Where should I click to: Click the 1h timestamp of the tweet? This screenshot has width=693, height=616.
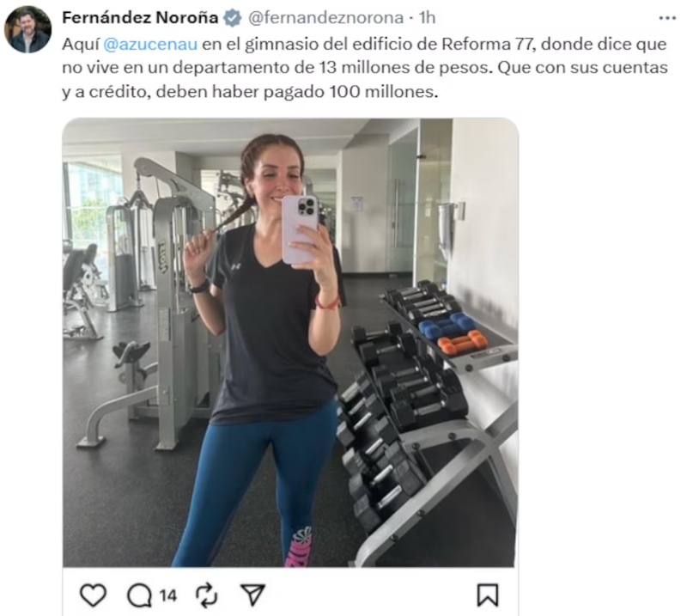[428, 18]
